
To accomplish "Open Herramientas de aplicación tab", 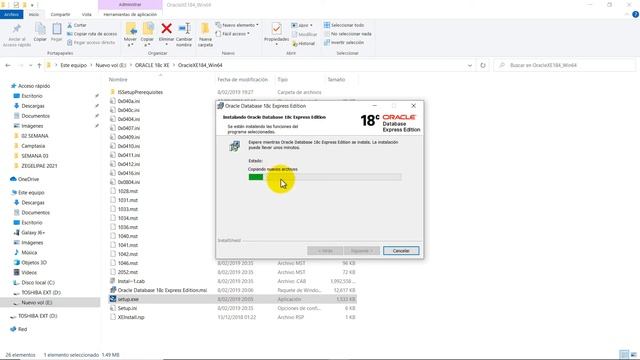I will click(130, 14).
